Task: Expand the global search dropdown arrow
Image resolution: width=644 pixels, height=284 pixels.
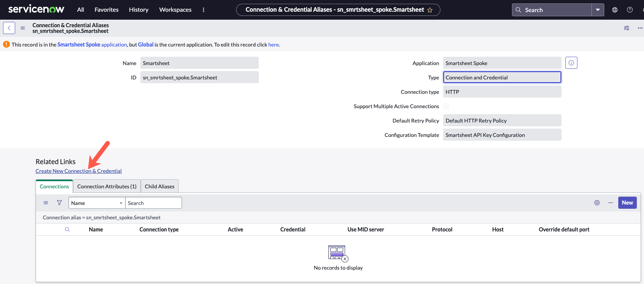Action: click(x=598, y=10)
